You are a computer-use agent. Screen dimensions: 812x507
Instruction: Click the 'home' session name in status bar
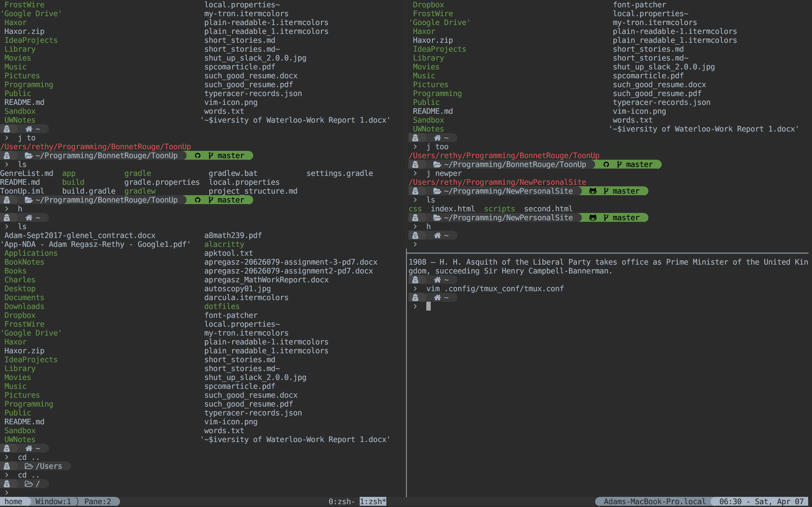click(13, 502)
